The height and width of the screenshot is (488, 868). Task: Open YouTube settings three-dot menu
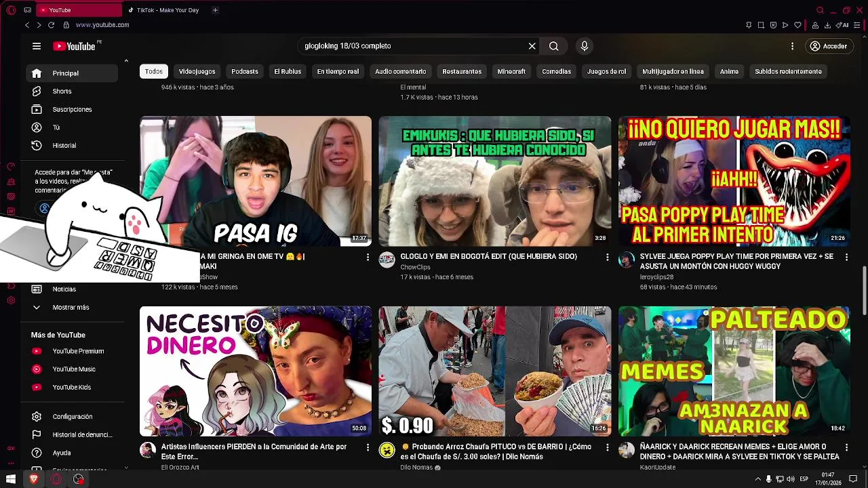792,46
